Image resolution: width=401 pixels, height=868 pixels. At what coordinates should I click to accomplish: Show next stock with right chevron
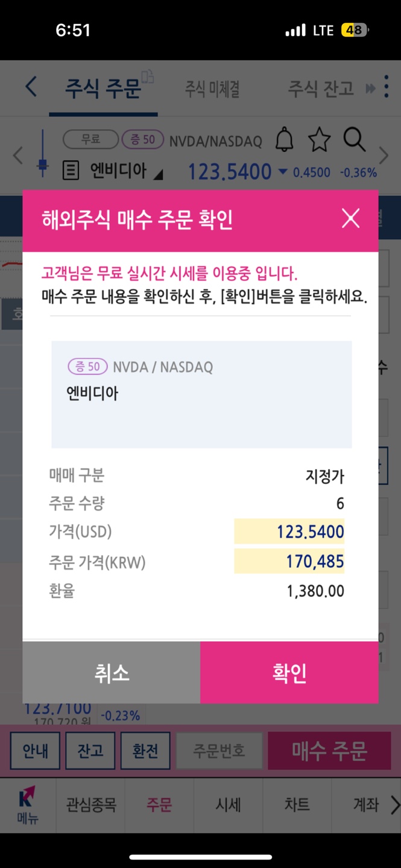tap(384, 156)
